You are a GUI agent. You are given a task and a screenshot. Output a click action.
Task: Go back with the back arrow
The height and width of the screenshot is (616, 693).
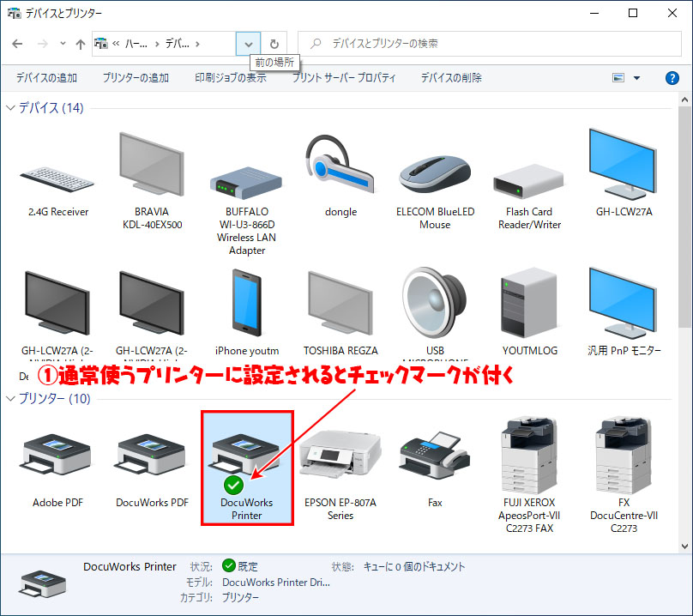point(18,44)
